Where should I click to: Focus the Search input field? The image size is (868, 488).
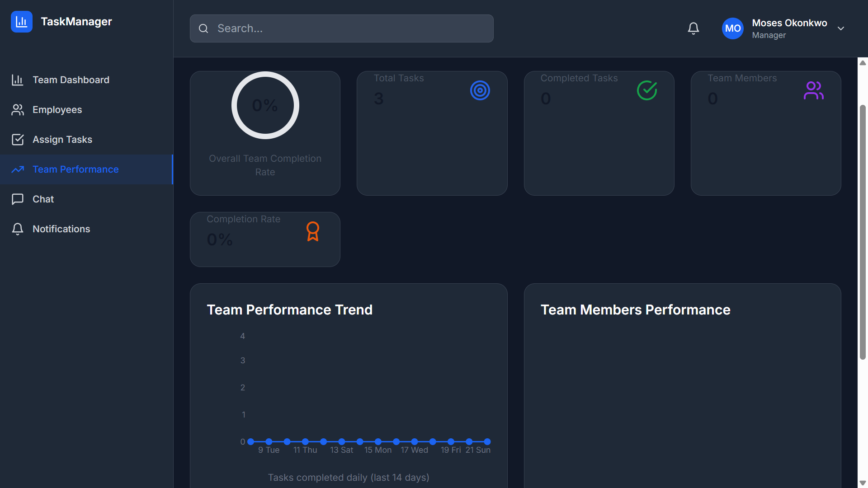coord(342,28)
